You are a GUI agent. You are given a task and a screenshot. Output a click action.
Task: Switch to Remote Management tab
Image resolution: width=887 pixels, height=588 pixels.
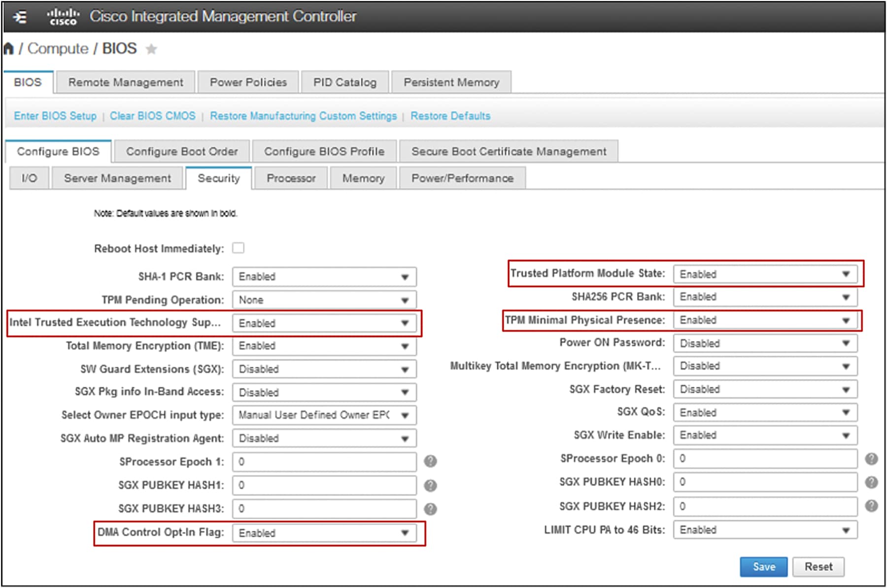pyautogui.click(x=126, y=82)
